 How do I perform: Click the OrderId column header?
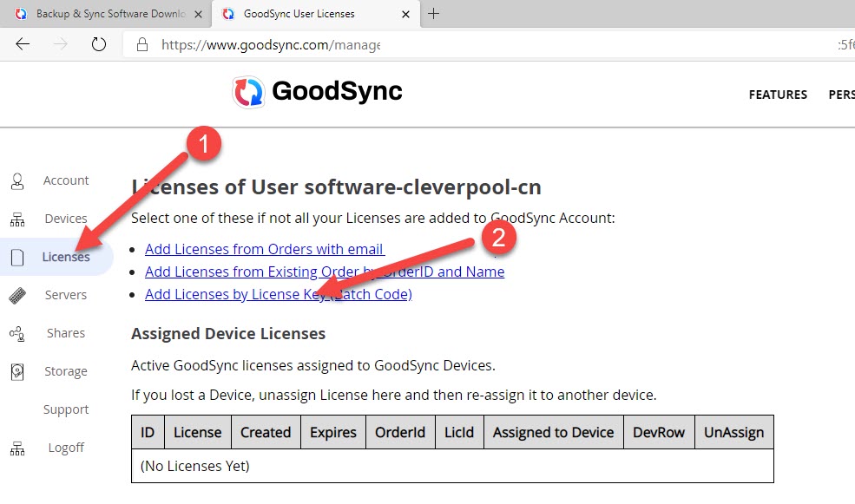[400, 432]
